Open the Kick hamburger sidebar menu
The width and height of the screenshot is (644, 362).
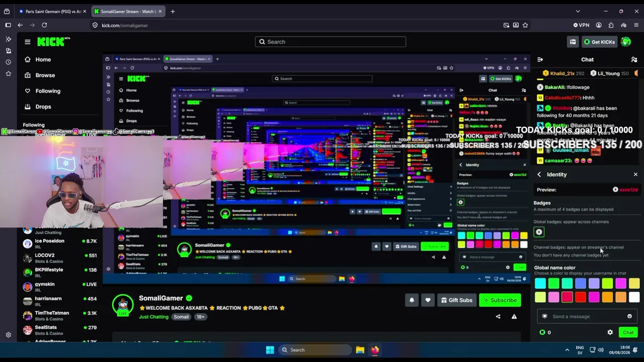28,42
